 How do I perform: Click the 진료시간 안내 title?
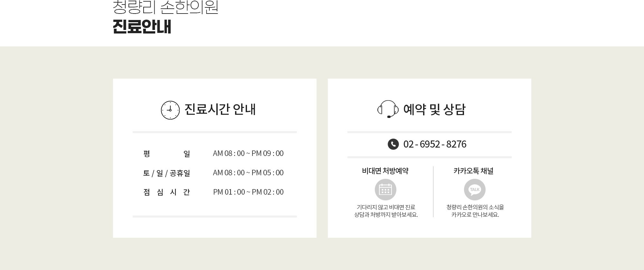(220, 109)
